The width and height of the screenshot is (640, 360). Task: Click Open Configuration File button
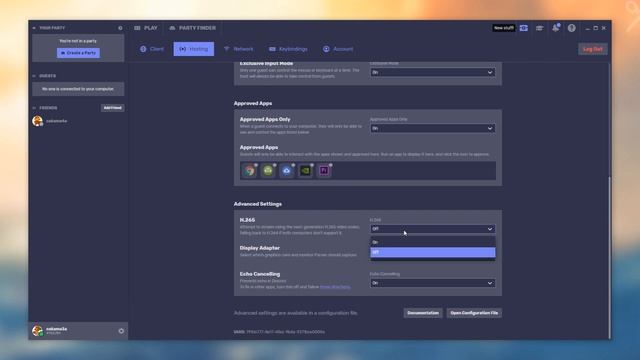pos(474,313)
